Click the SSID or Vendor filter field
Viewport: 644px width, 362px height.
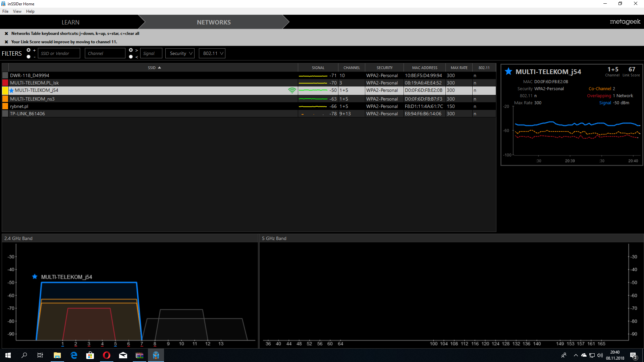(x=59, y=53)
